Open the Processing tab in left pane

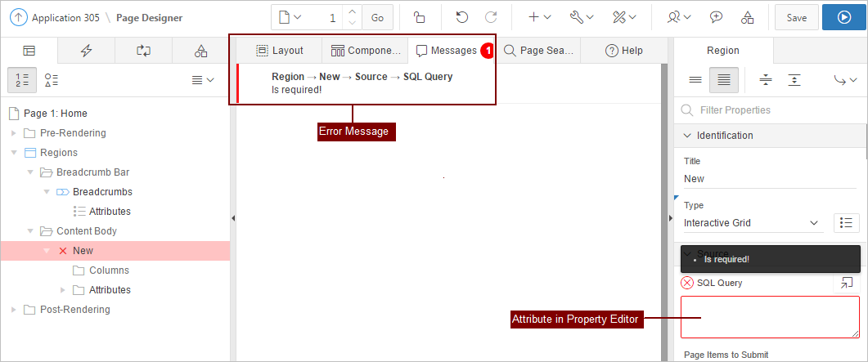[x=144, y=51]
